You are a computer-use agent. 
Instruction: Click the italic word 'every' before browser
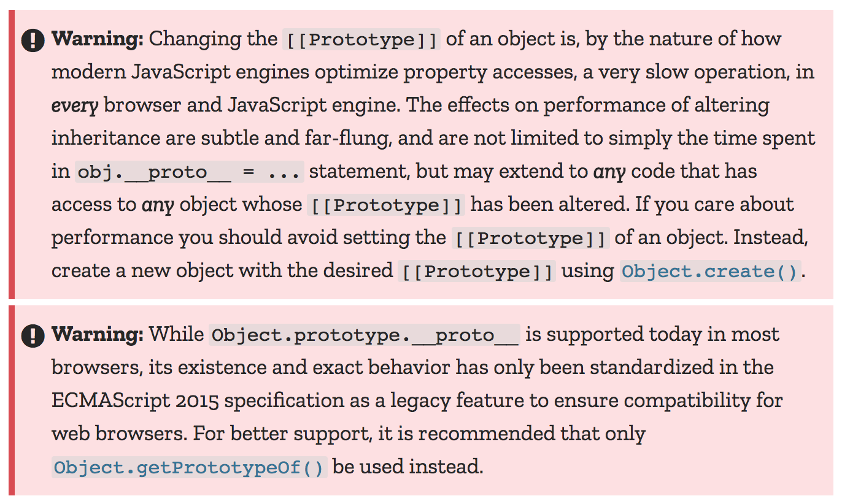(x=75, y=105)
